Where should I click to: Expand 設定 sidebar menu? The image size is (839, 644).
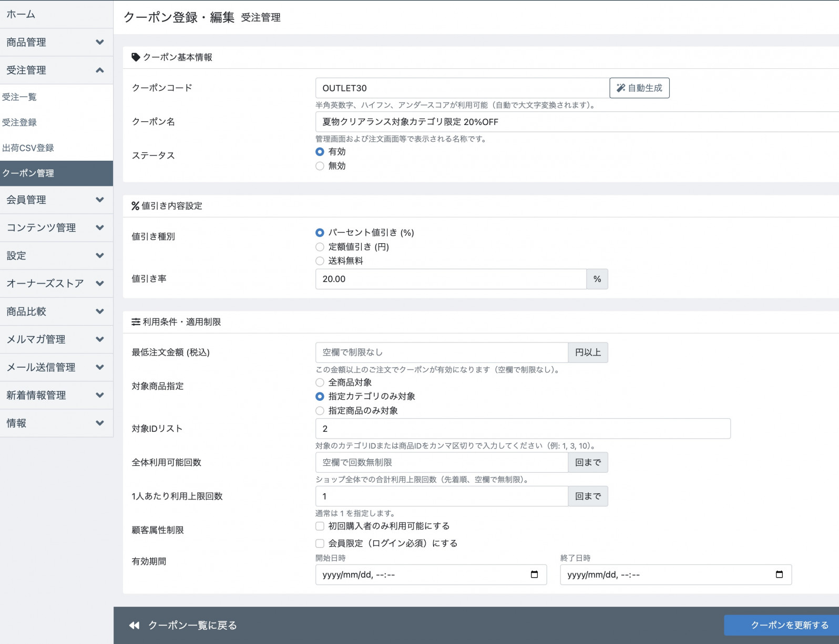pos(56,255)
